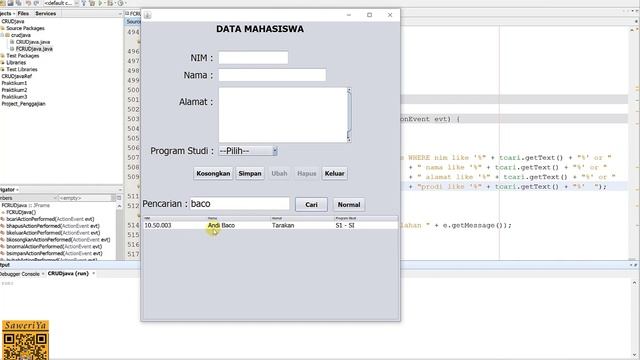Minimize the Projects panel

point(120,13)
